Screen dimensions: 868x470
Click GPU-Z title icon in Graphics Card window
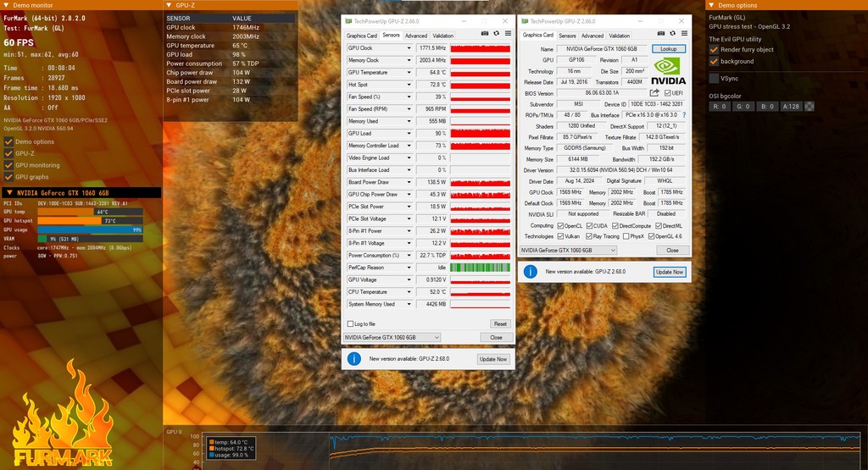525,21
